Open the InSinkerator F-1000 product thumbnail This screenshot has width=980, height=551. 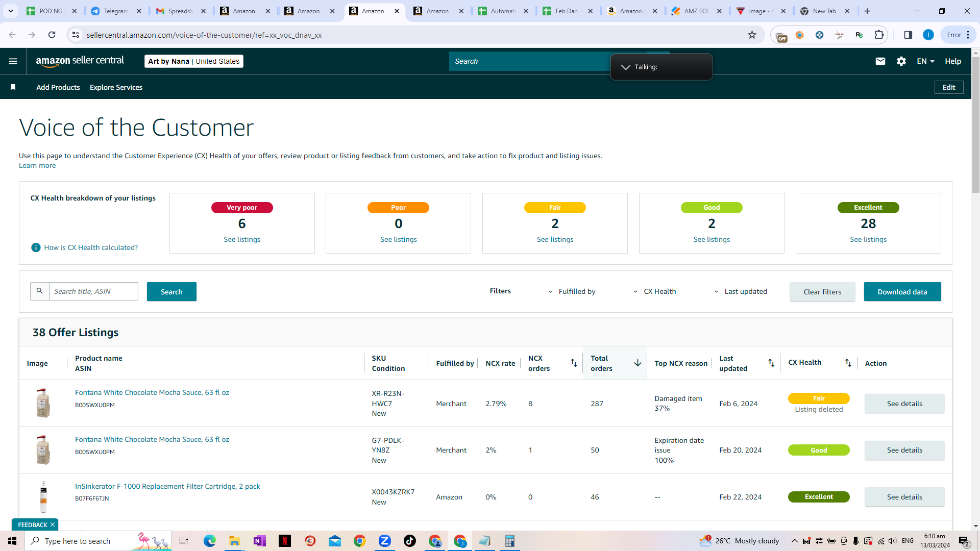coord(43,496)
